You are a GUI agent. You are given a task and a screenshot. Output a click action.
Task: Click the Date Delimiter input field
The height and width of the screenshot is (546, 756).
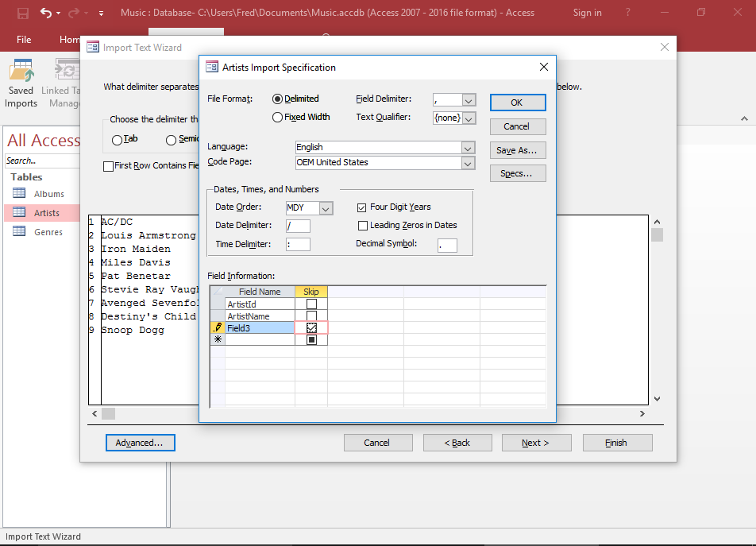(298, 226)
